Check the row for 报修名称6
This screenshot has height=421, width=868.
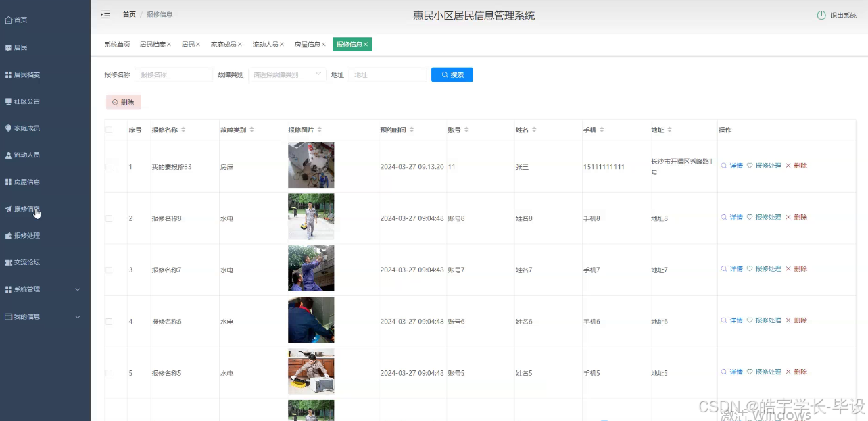click(x=109, y=322)
